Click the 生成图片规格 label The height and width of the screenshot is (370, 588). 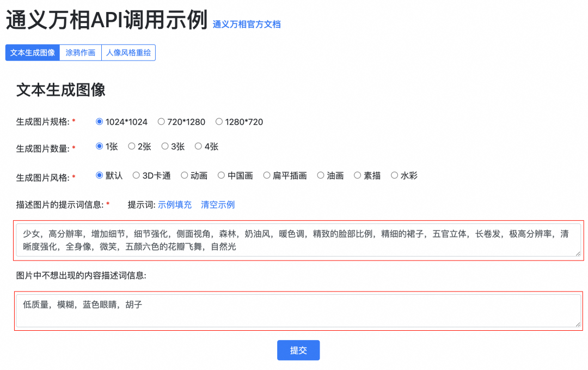[x=43, y=122]
